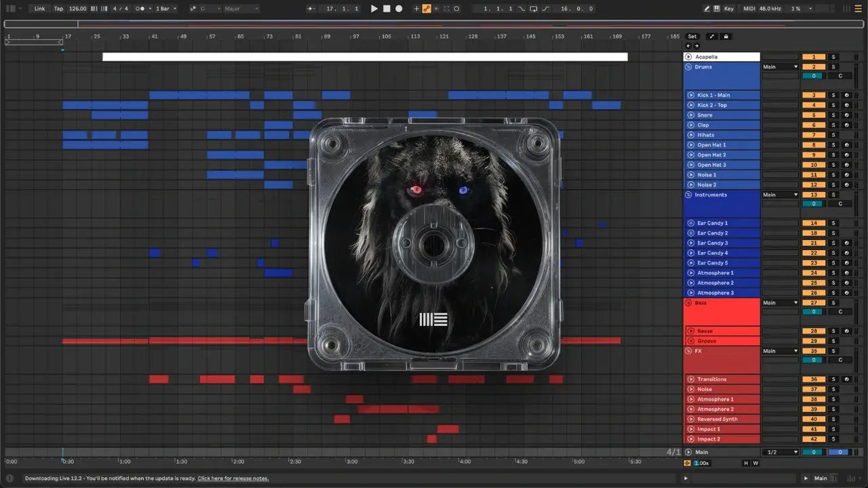Click the lock envelopes icon beside Set
This screenshot has width=868, height=488.
tap(726, 37)
